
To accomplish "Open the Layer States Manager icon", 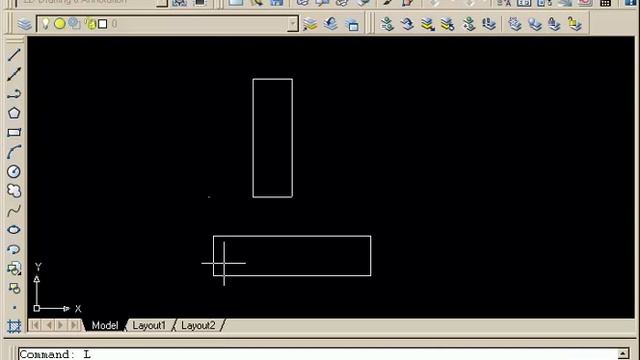I will tap(352, 24).
